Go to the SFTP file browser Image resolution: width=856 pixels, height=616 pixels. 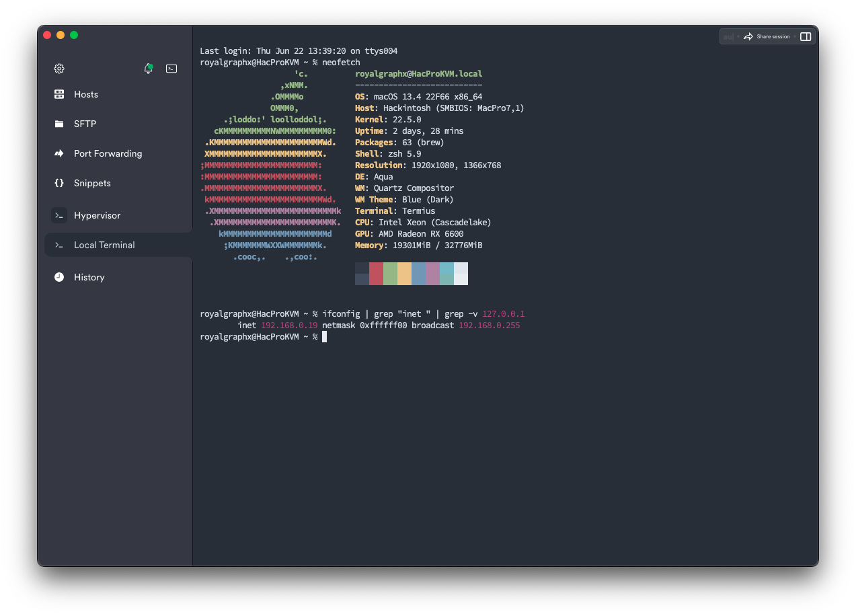pyautogui.click(x=85, y=124)
